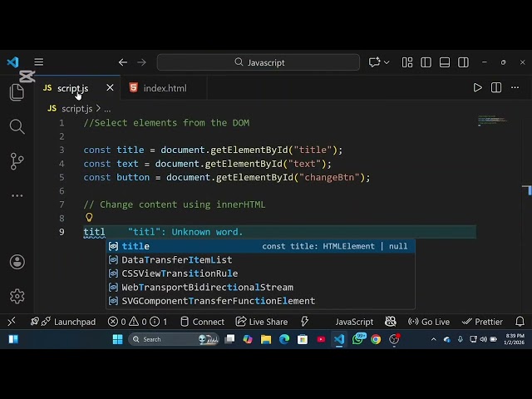Image resolution: width=532 pixels, height=399 pixels.
Task: Show hidden system tray icons chevron
Action: click(x=433, y=339)
